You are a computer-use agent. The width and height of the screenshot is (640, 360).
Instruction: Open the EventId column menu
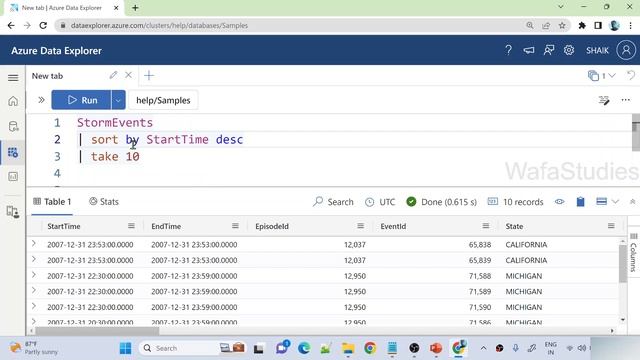(486, 226)
